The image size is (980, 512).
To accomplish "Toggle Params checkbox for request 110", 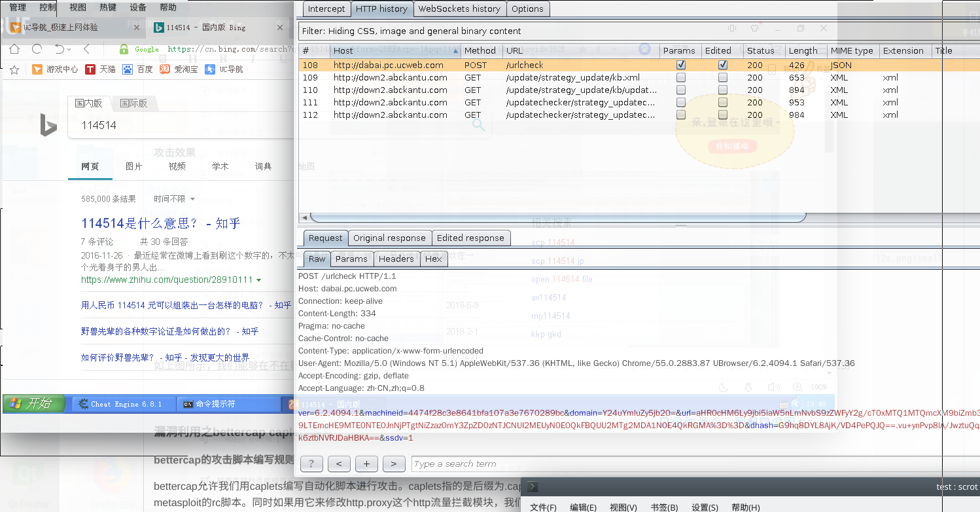I will (681, 90).
